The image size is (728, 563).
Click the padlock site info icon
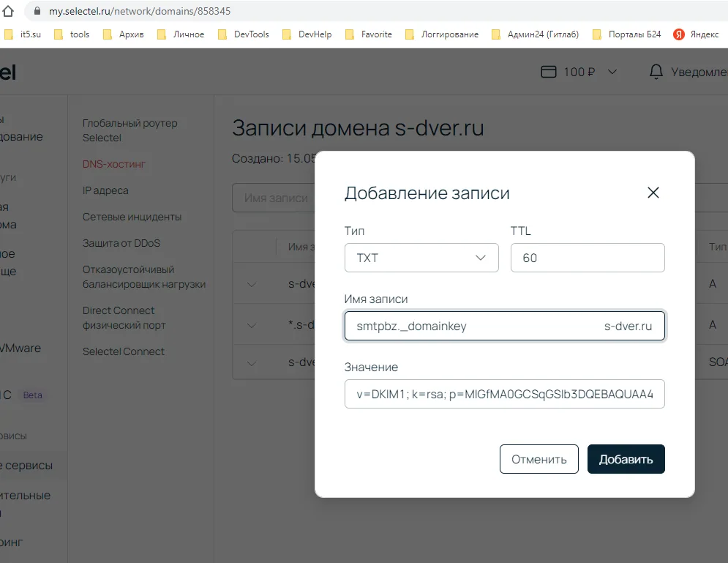click(37, 11)
